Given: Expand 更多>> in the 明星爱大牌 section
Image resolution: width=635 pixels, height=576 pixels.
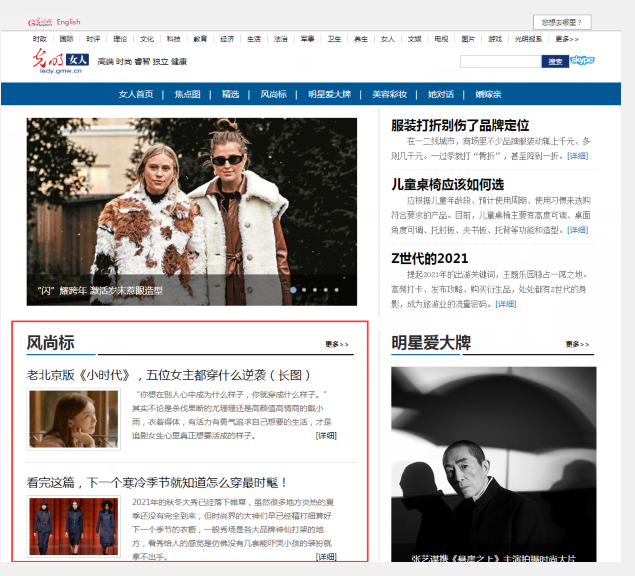Looking at the screenshot, I should point(577,344).
